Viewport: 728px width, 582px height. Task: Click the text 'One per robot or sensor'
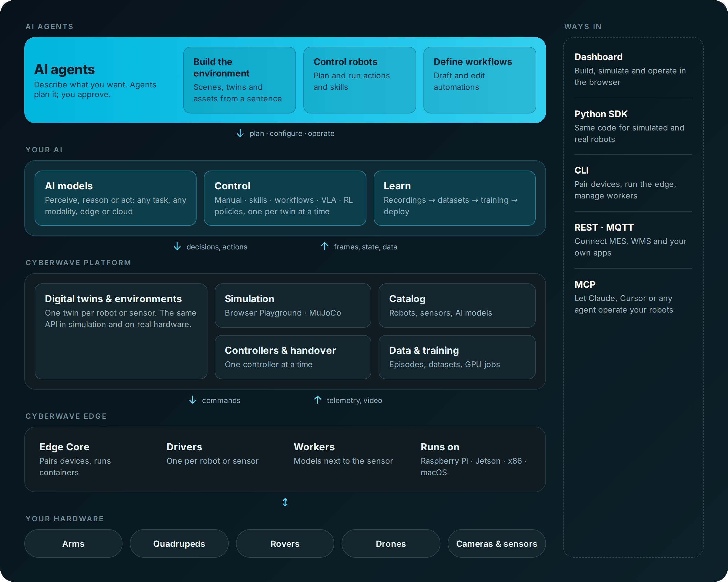[x=212, y=461]
